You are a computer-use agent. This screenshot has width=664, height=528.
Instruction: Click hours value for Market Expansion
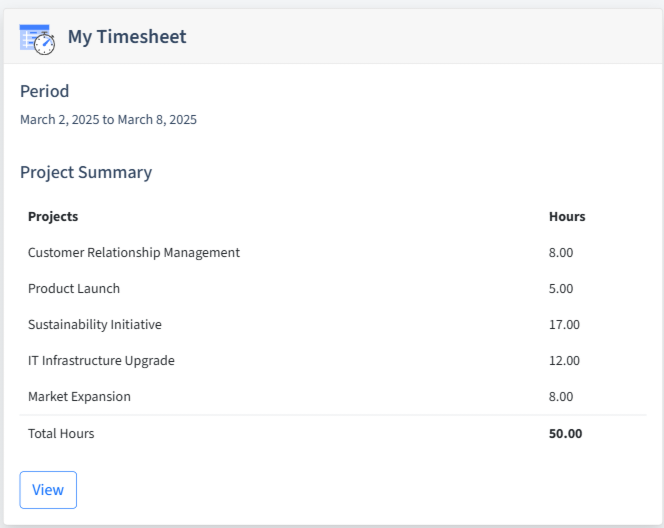[561, 396]
